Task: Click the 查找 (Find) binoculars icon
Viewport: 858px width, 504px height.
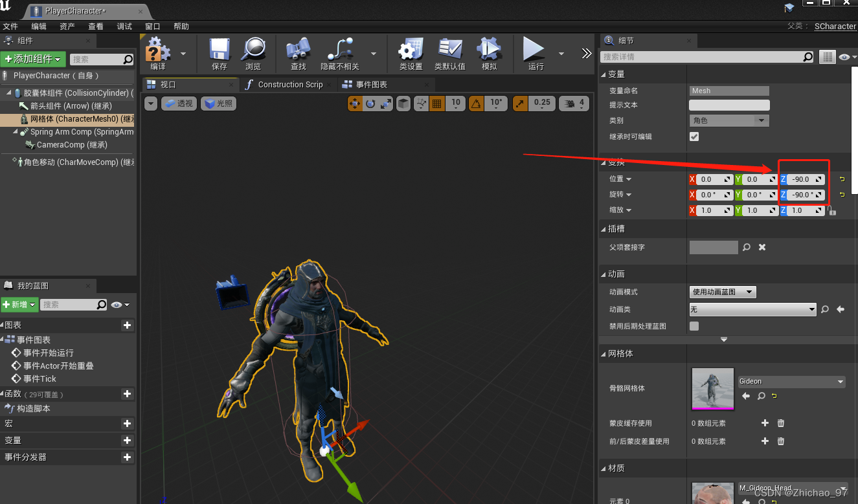Action: pyautogui.click(x=298, y=50)
